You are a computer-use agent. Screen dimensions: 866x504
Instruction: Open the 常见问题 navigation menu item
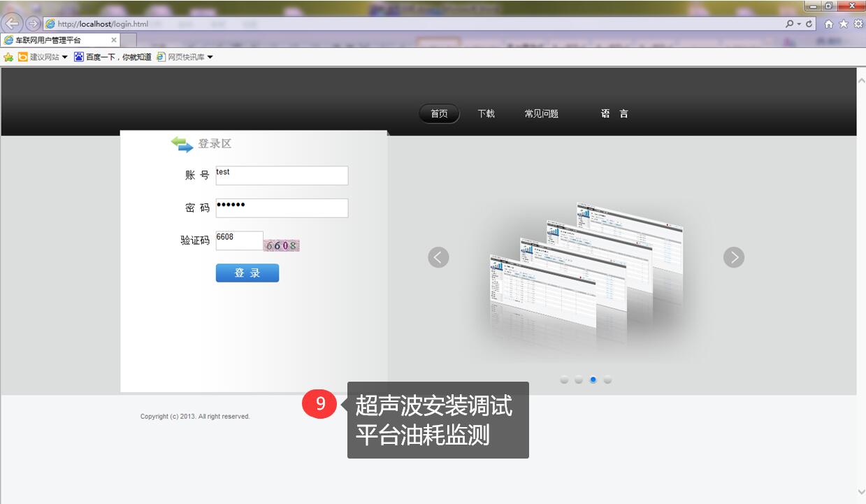[541, 114]
